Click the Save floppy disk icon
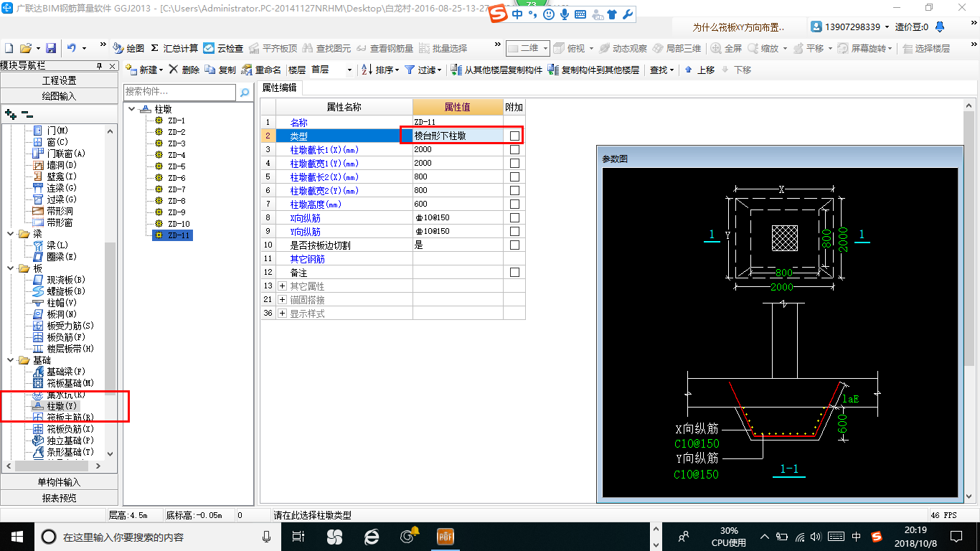The image size is (980, 551). [x=51, y=48]
